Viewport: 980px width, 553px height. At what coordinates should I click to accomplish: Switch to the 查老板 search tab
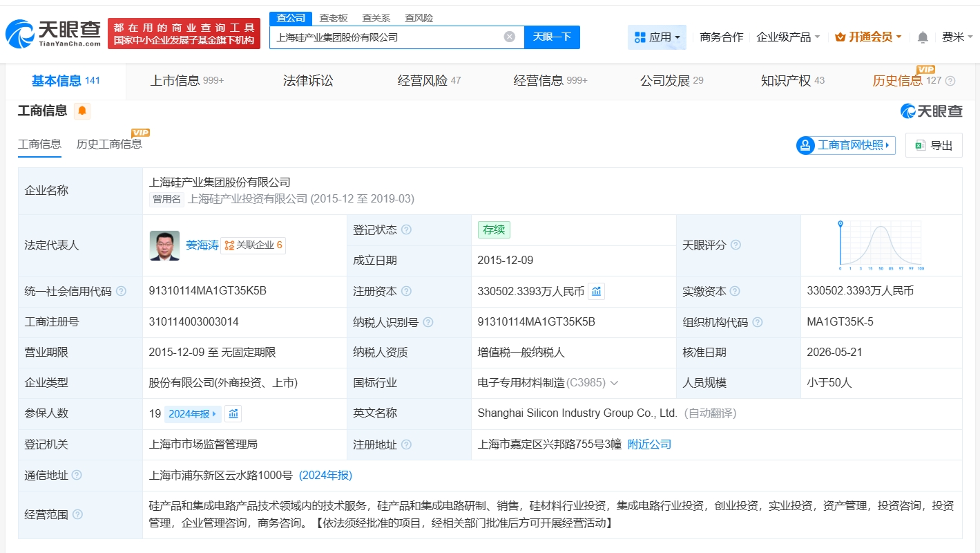pos(334,18)
